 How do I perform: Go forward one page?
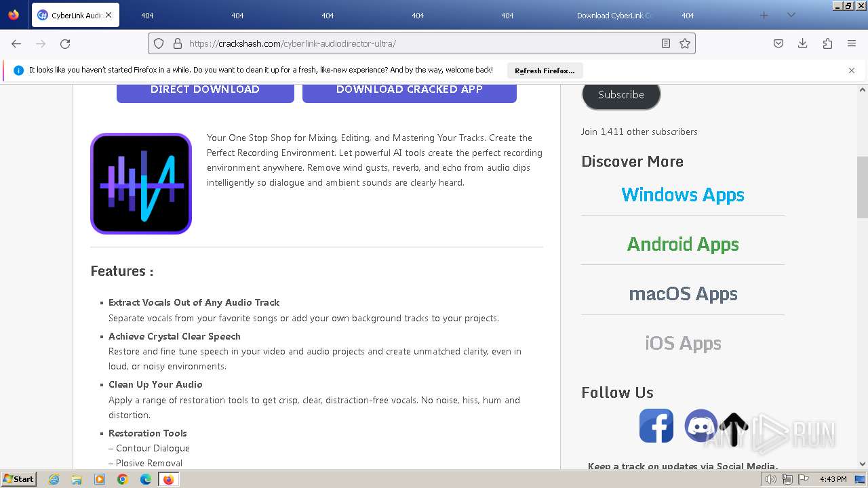coord(41,43)
